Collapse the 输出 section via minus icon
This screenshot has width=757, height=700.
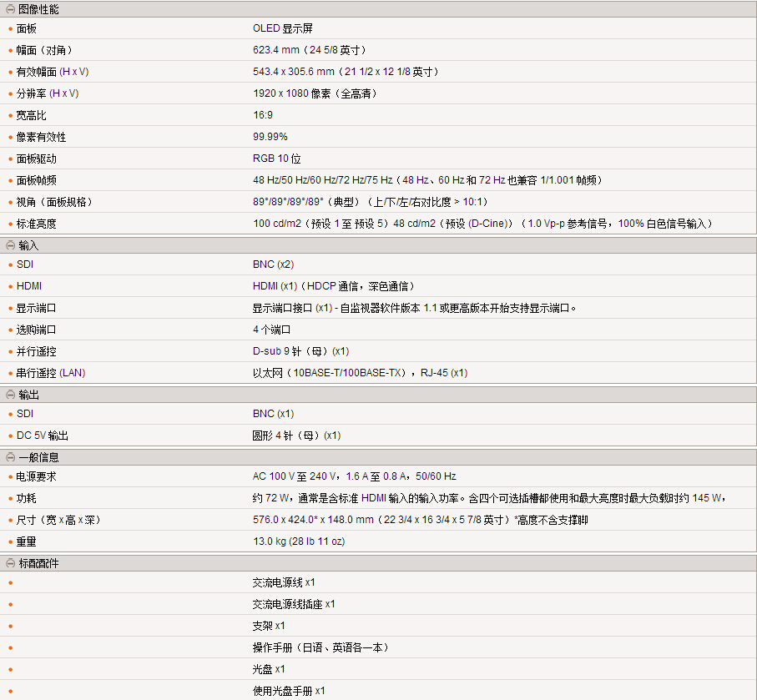[x=10, y=395]
